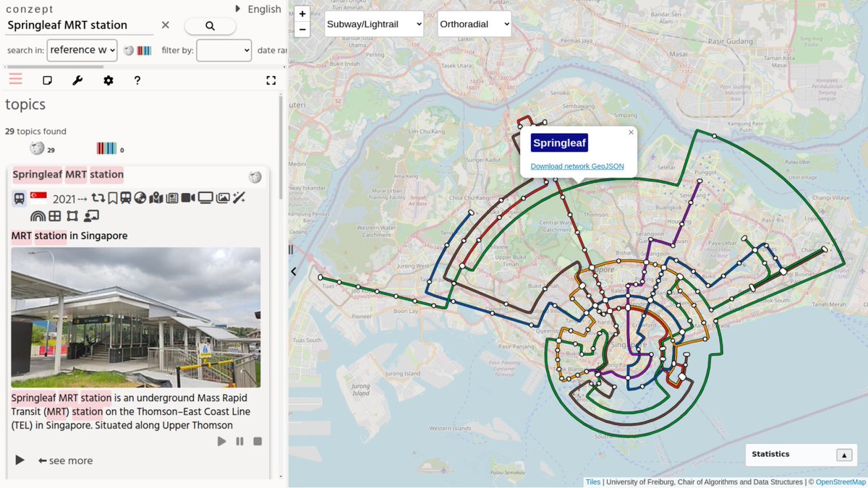Viewport: 868px width, 488px height.
Task: Click the Tiles attribution link
Action: [x=593, y=481]
